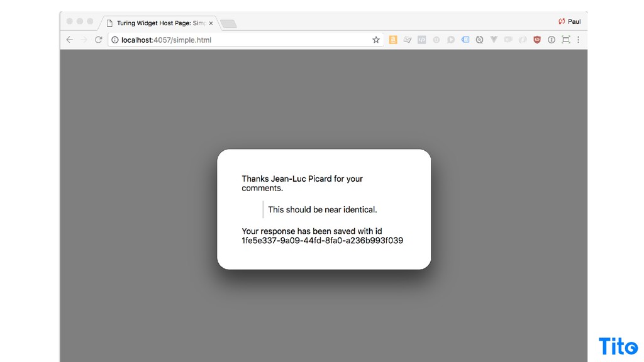
Task: Click the response id 1fe5e337-9a09-44fd-8fa0-a236b993f039
Action: coord(323,241)
